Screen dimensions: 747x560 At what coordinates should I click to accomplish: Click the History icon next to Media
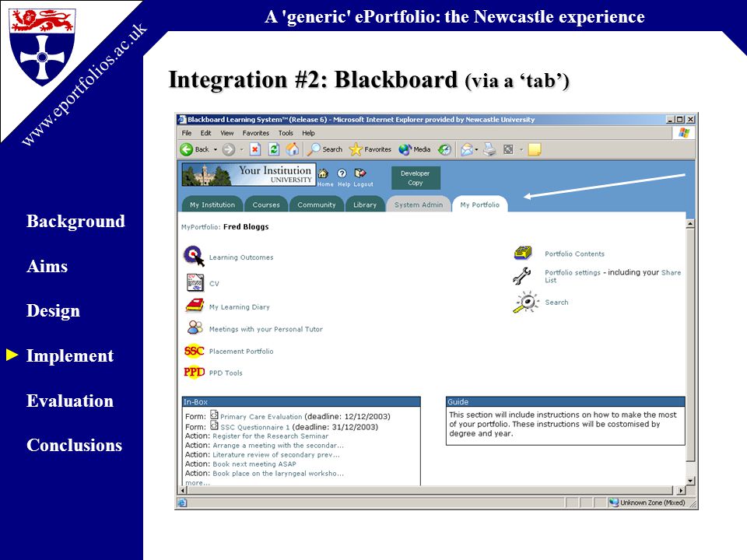click(x=444, y=149)
